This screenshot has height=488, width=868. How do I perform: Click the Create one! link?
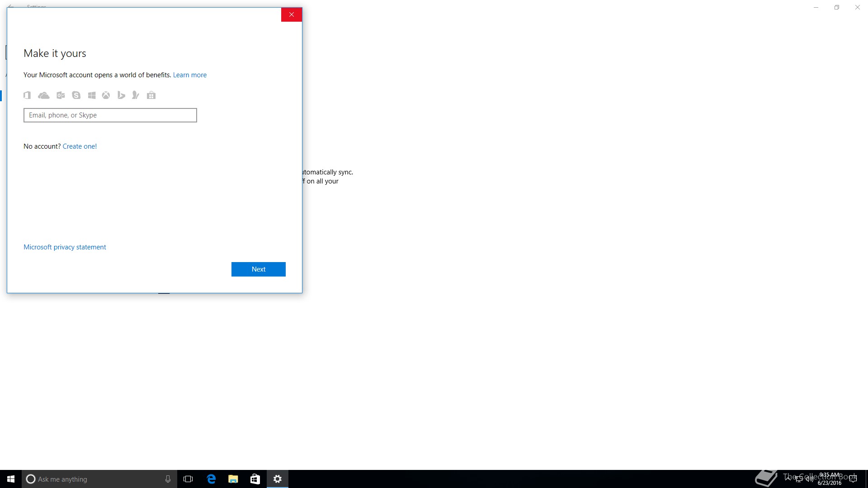tap(80, 146)
